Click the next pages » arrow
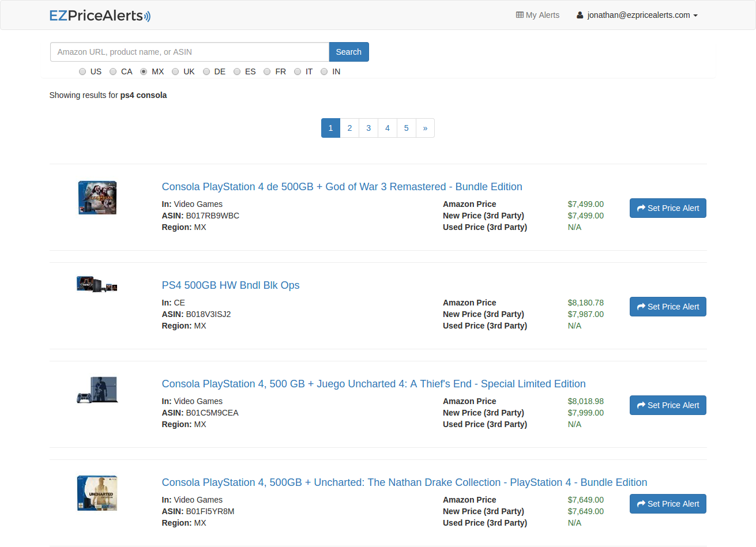 click(425, 128)
